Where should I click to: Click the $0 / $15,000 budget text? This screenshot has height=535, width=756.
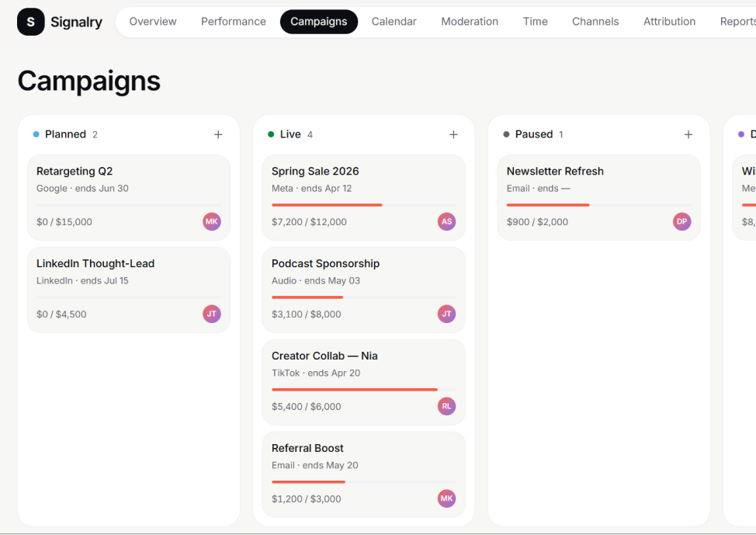[64, 222]
